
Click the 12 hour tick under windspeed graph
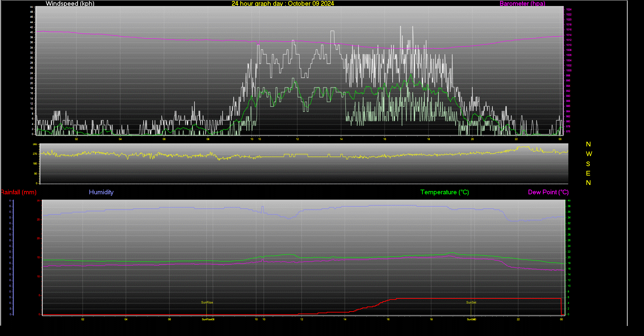[297, 139]
